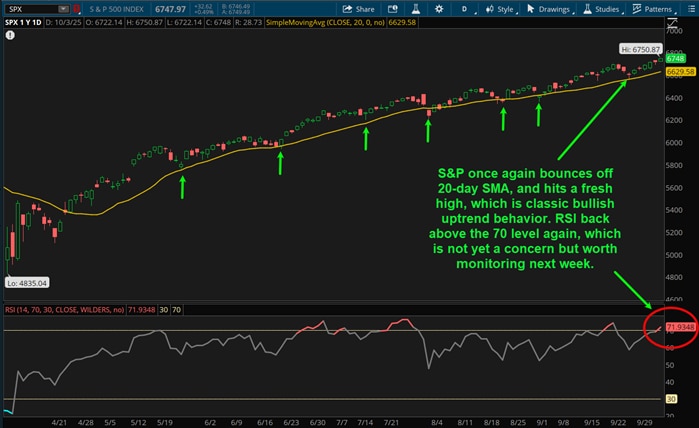699x428 pixels.
Task: Click the SPX 1 Y 1D chart label
Action: [x=24, y=23]
